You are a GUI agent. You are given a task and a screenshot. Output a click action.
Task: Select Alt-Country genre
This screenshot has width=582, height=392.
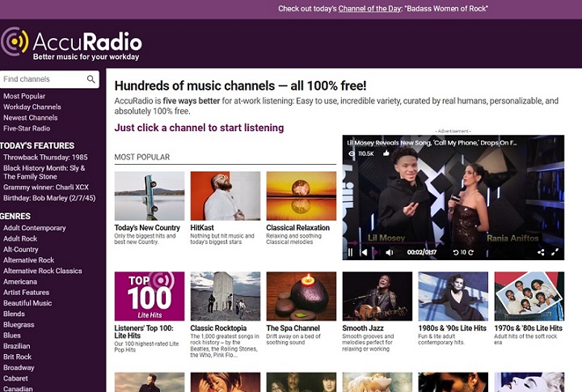(21, 250)
